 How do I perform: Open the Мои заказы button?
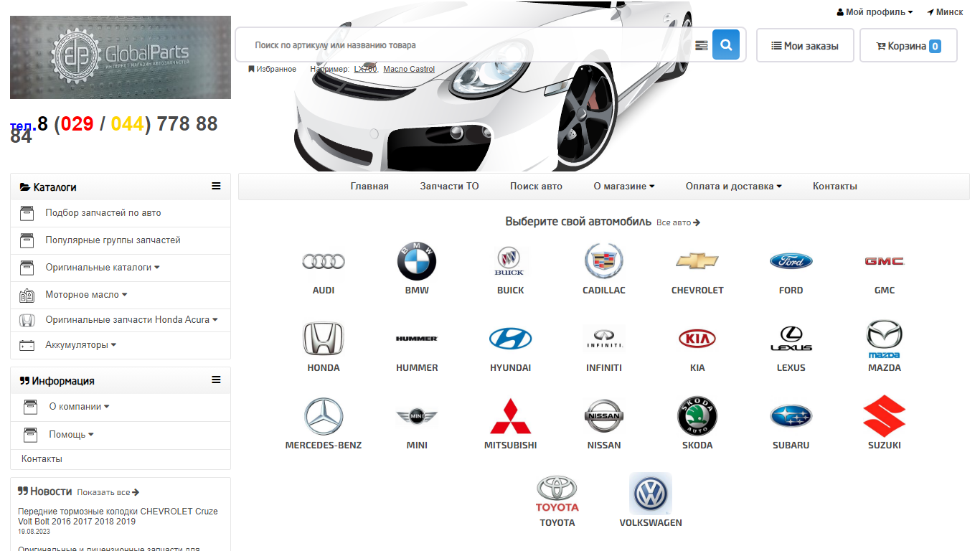pos(805,45)
